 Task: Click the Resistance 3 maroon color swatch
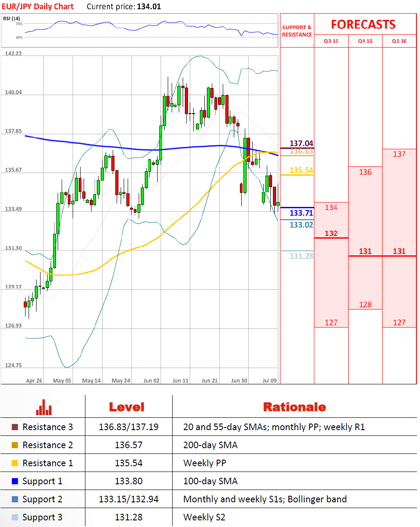pyautogui.click(x=15, y=427)
